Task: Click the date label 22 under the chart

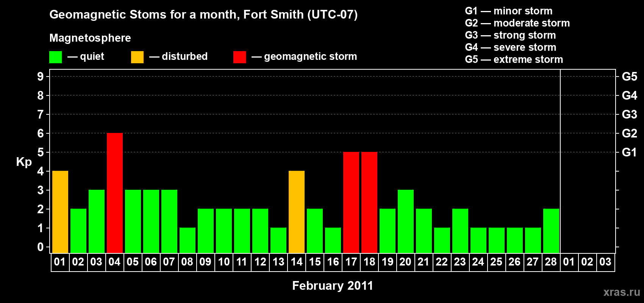Action: click(x=442, y=262)
